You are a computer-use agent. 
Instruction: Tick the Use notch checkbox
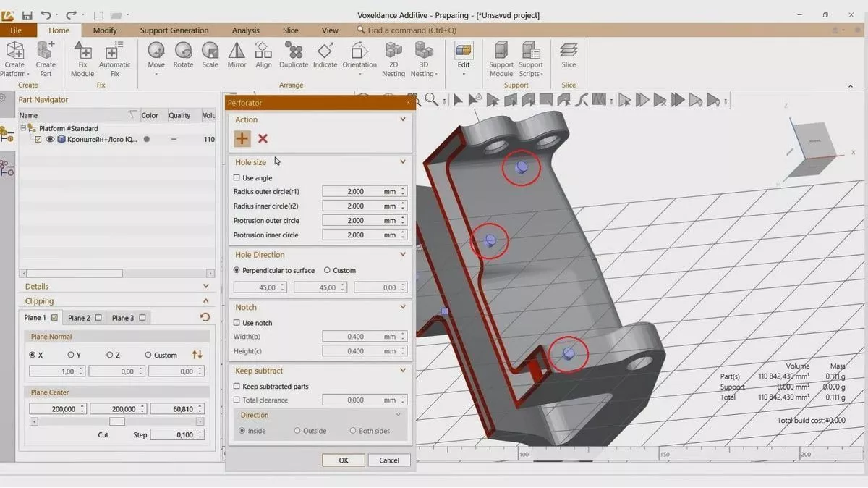click(237, 323)
